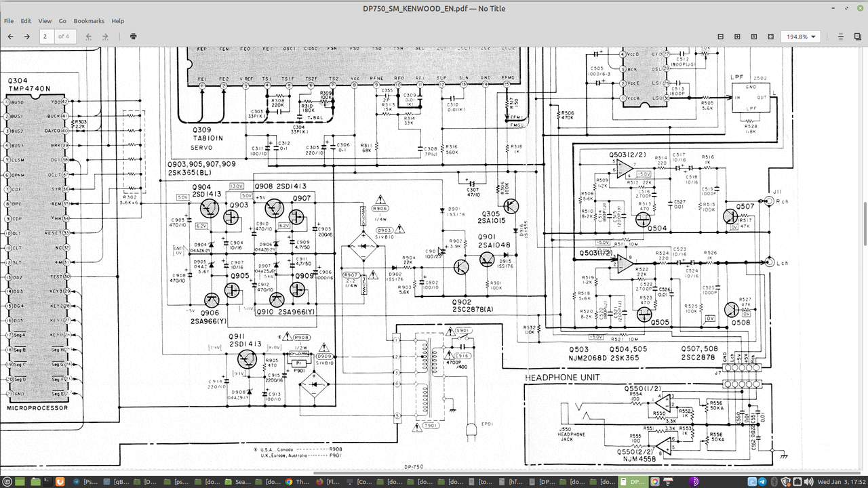Click Bluetooth icon in system tray
Viewport: 868px width, 488px height.
click(x=774, y=481)
